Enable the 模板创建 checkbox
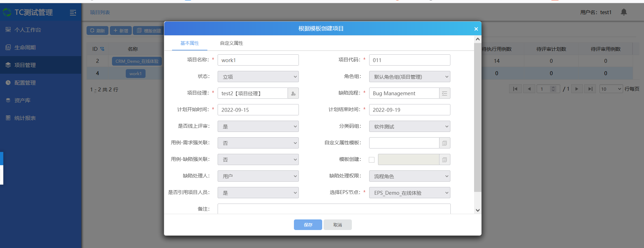Viewport: 644px width, 248px height. coord(372,160)
